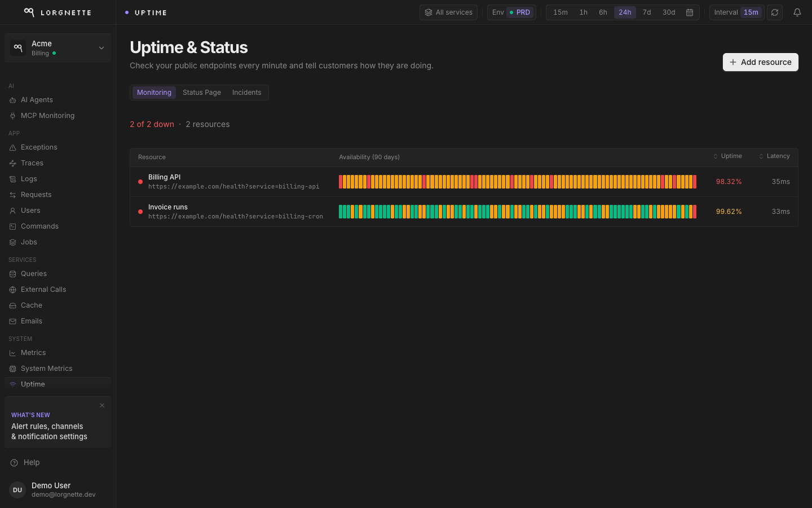Expand the Acme Billing project switcher
812x508 pixels.
pos(58,48)
